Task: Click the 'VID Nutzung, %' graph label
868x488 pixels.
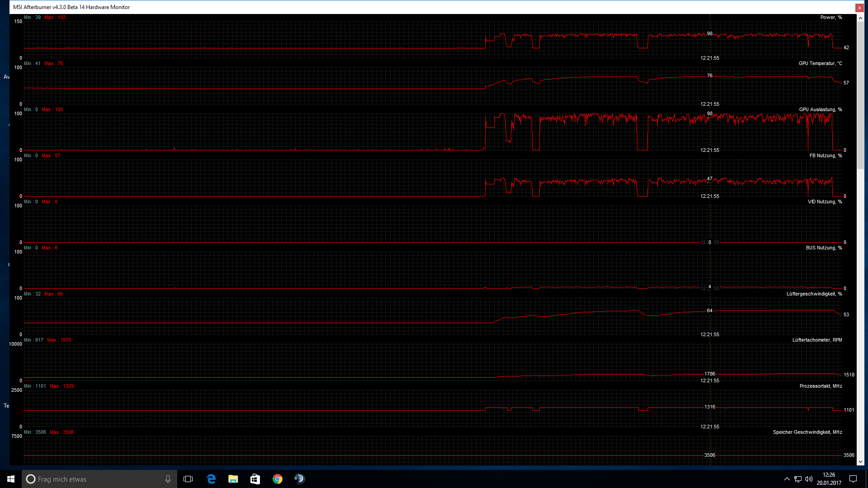Action: tap(825, 202)
